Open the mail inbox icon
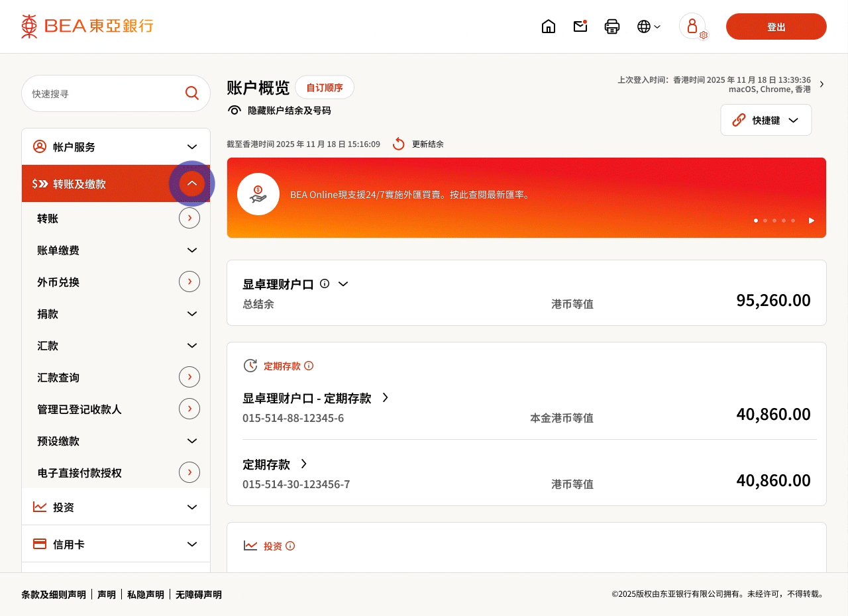This screenshot has width=848, height=616. click(x=580, y=26)
